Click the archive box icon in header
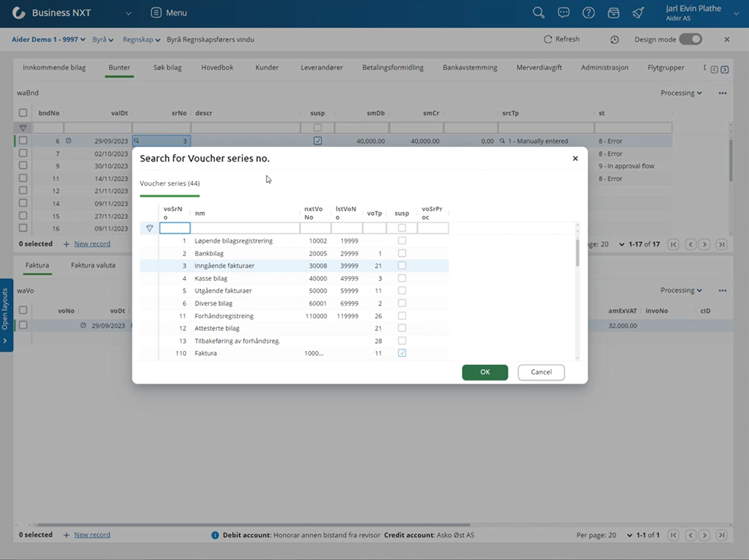Image resolution: width=749 pixels, height=560 pixels. [613, 13]
